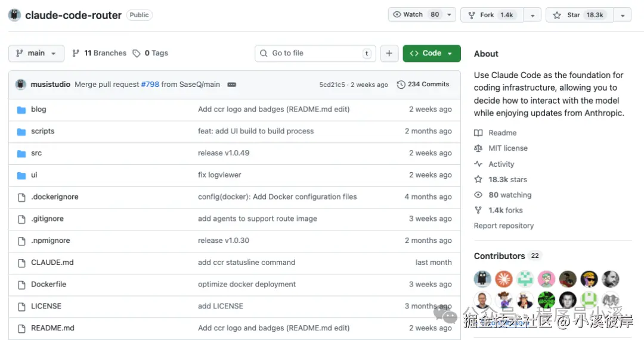Open the claude-code-router repository owner avatar
The image size is (644, 340).
coord(14,15)
